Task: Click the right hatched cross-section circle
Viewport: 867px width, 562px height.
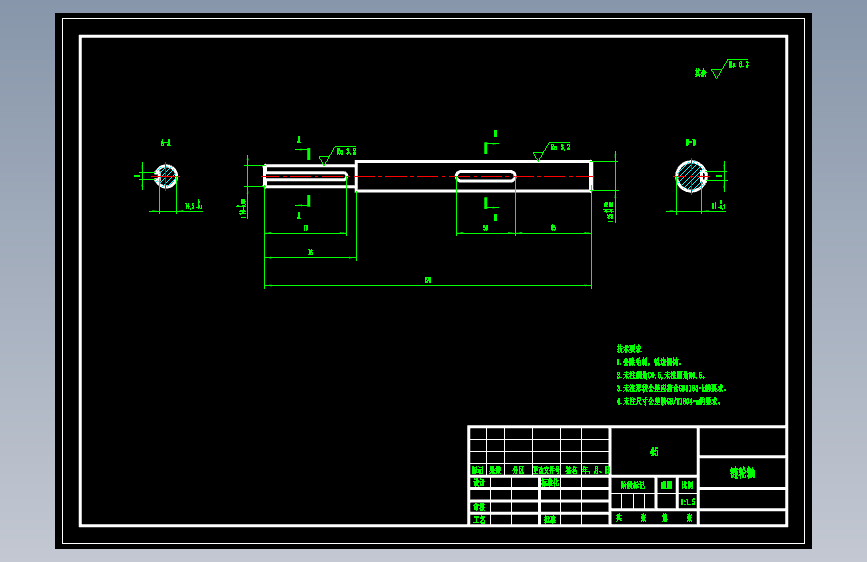Action: 691,176
